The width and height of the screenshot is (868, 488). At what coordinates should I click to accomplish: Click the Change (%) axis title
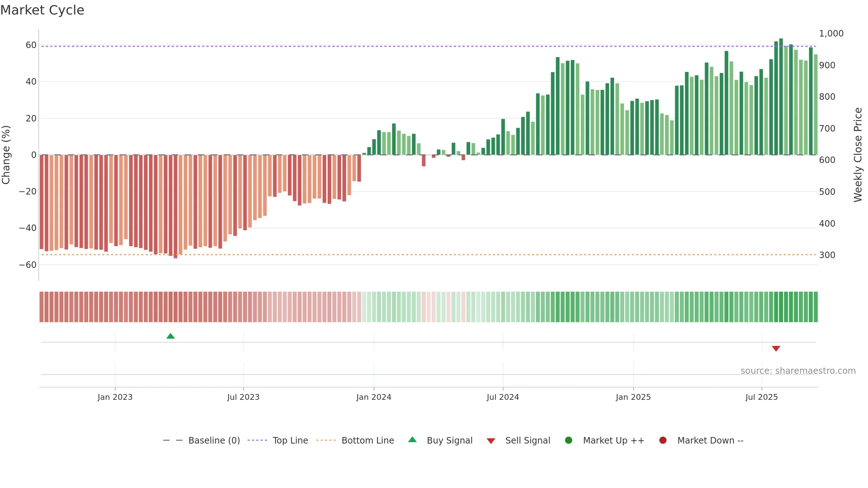click(x=6, y=155)
